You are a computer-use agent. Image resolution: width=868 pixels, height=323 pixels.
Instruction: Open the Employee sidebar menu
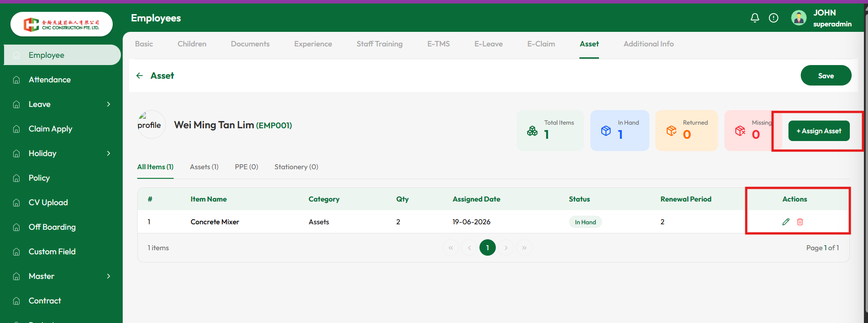62,55
